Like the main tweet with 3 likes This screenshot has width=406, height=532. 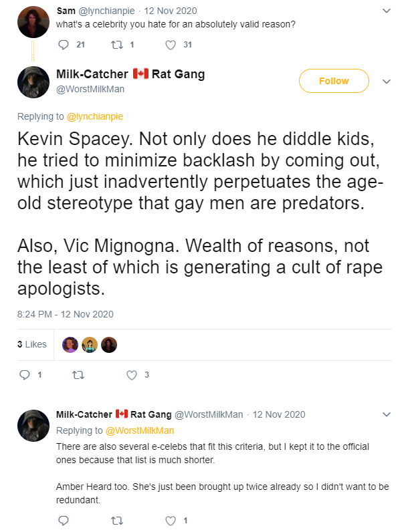tap(132, 375)
